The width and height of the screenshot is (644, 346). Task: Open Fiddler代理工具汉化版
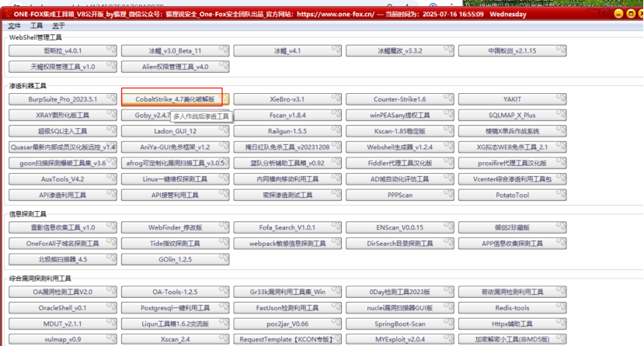pyautogui.click(x=400, y=163)
